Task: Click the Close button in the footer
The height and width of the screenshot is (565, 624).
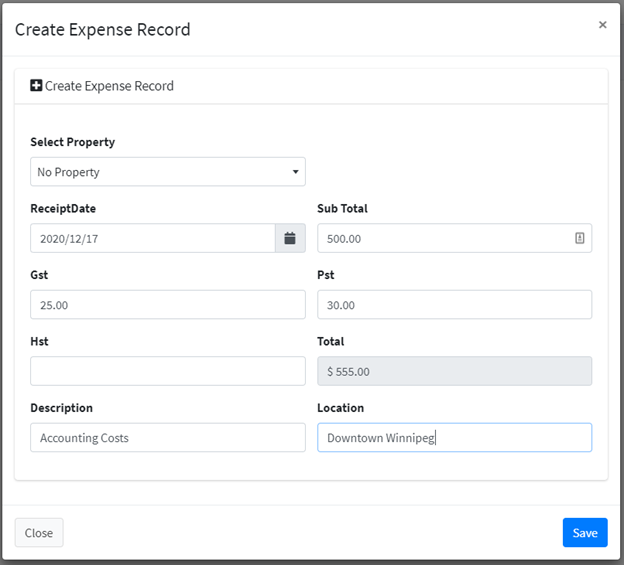Action: (x=39, y=532)
